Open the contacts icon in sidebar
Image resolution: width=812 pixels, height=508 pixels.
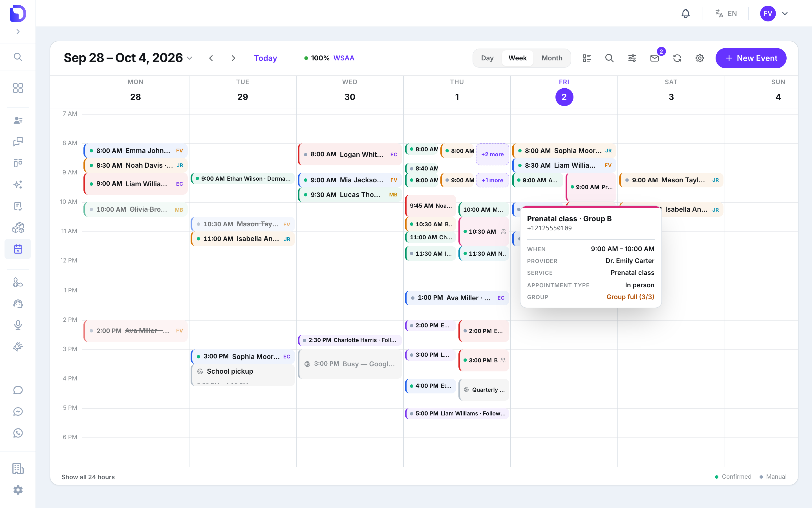(x=18, y=120)
